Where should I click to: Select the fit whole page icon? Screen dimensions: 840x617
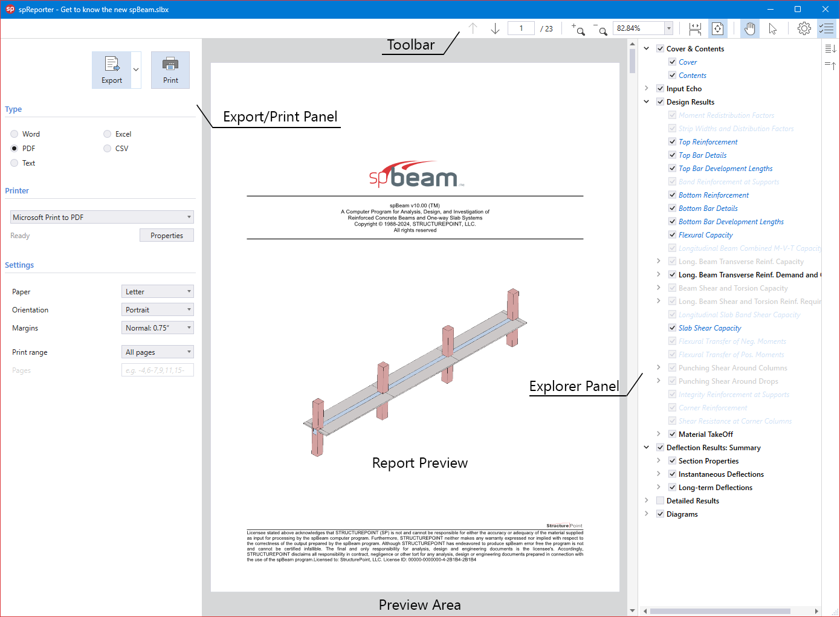tap(717, 28)
